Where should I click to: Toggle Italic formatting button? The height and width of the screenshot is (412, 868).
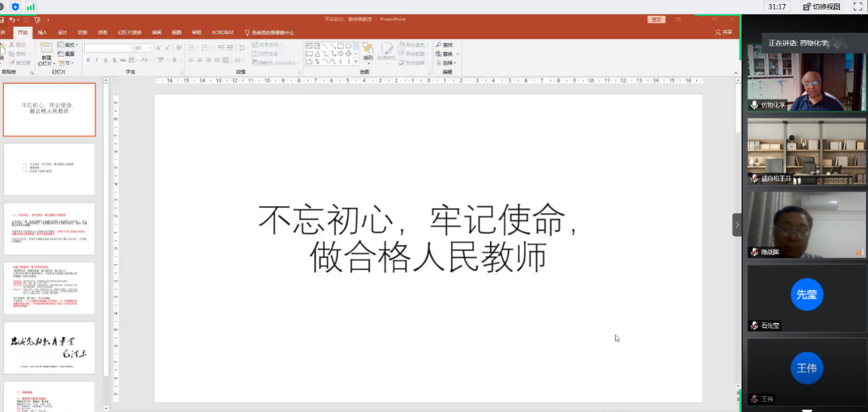[96, 60]
